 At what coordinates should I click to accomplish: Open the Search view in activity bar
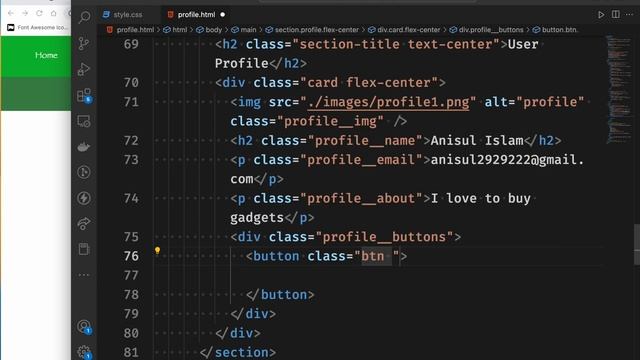tap(84, 17)
